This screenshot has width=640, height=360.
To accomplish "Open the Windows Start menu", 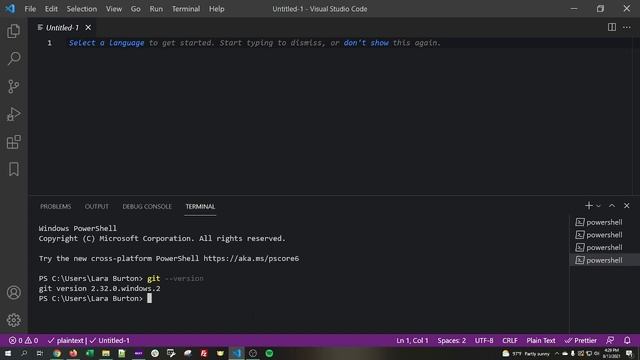I will pos(8,353).
